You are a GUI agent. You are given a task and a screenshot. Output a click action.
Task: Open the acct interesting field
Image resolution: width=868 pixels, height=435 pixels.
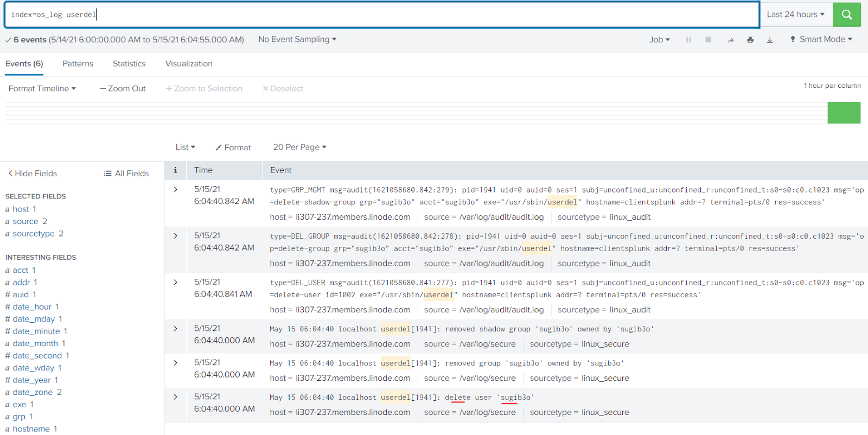click(21, 270)
